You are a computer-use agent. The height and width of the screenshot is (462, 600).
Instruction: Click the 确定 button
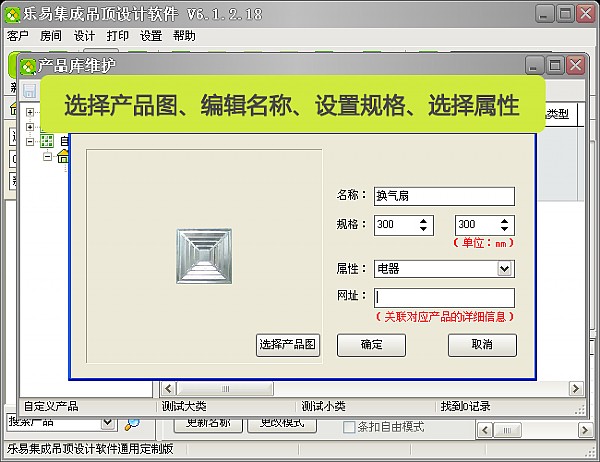371,345
